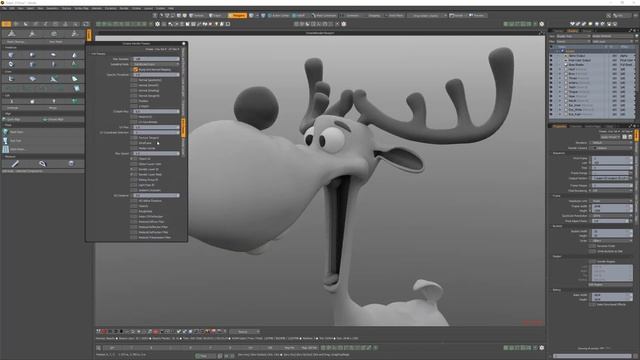Select the cube primitive tool

pos(11,55)
